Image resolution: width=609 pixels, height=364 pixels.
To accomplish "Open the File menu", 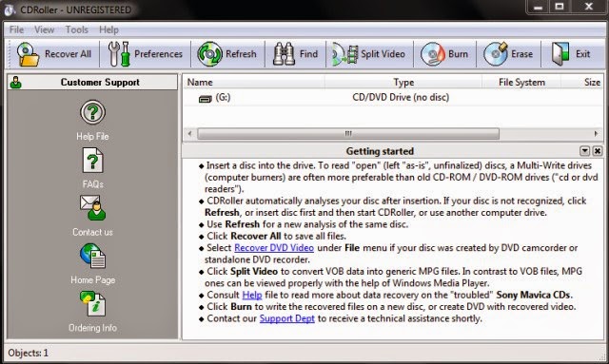I will 16,29.
